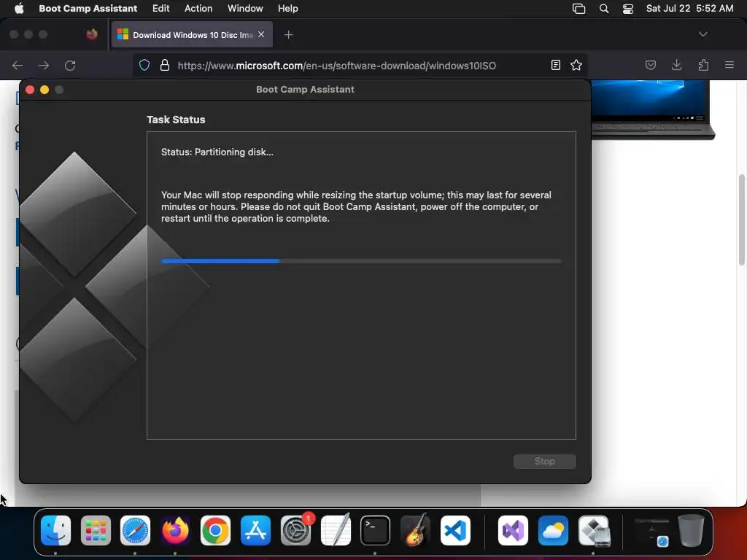Open Spotlight search in menu bar

603,8
